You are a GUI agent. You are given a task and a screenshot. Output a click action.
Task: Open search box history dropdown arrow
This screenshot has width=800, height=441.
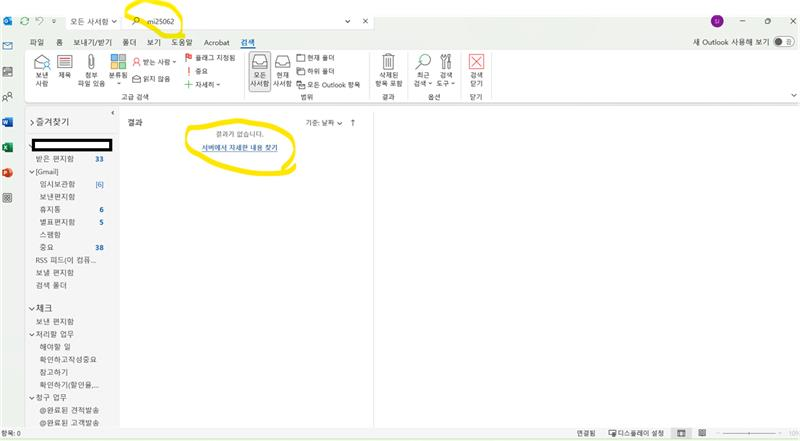point(347,21)
